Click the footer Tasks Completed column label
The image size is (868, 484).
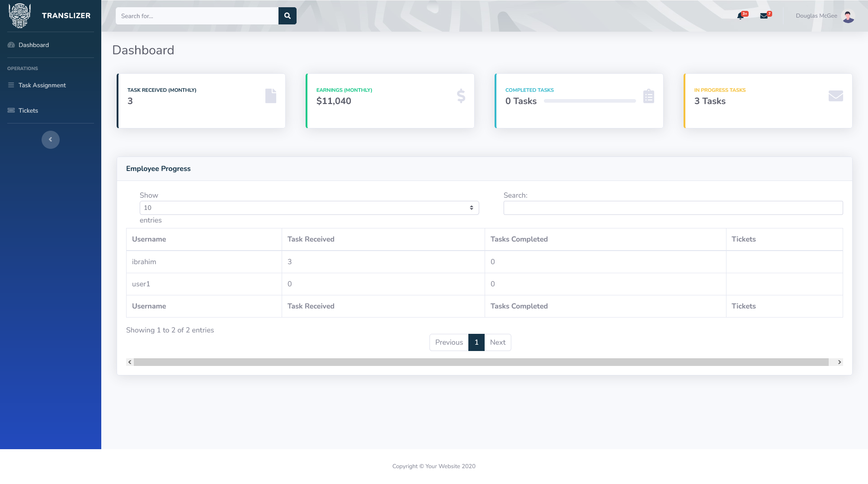point(519,306)
